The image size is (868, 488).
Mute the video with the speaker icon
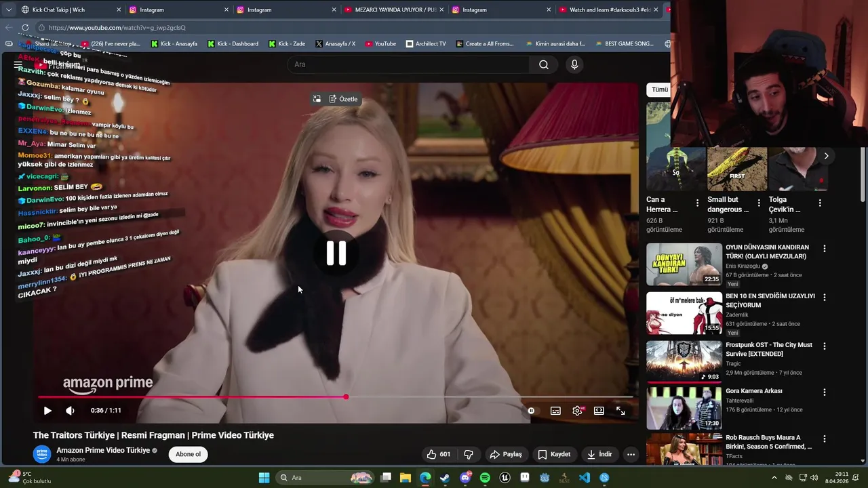click(x=70, y=411)
